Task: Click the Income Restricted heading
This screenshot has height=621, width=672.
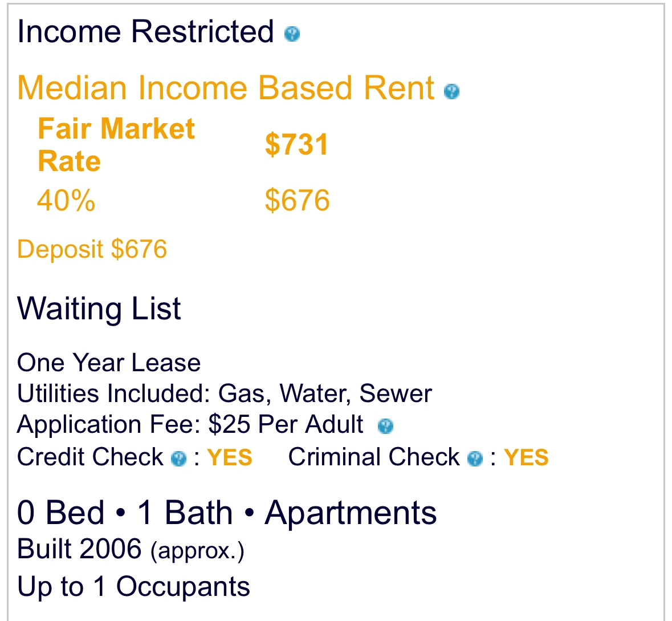Action: [145, 32]
